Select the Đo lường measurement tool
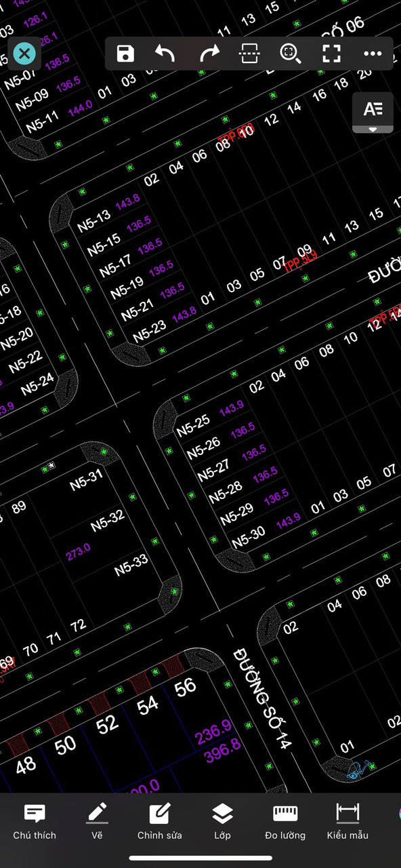Viewport: 401px width, 868px height. (x=285, y=821)
